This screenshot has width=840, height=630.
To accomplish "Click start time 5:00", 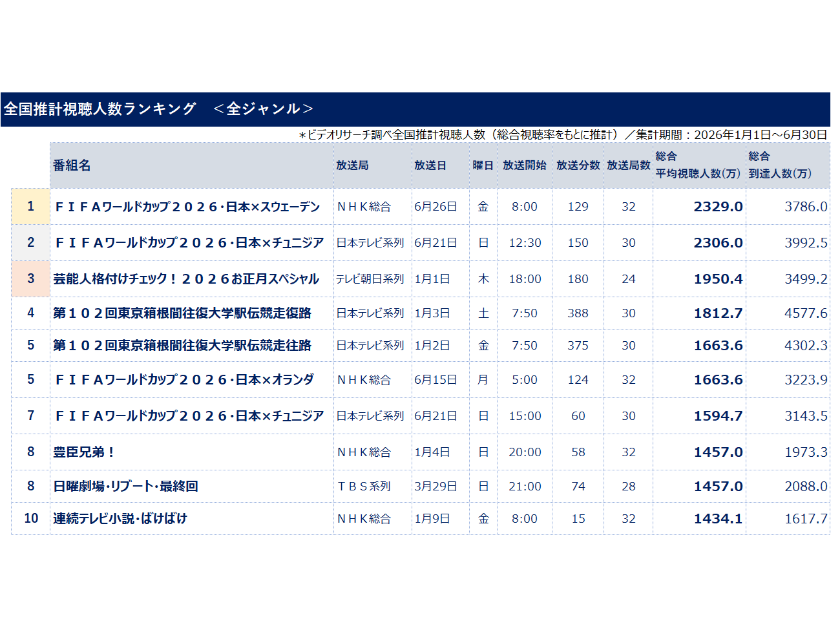I will pos(525,380).
